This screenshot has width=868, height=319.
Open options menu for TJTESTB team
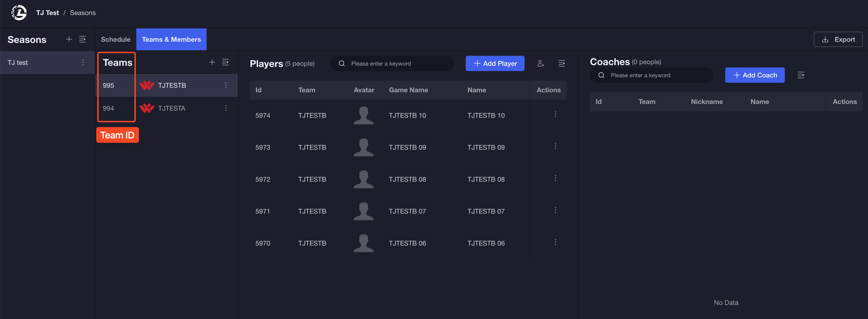point(226,85)
